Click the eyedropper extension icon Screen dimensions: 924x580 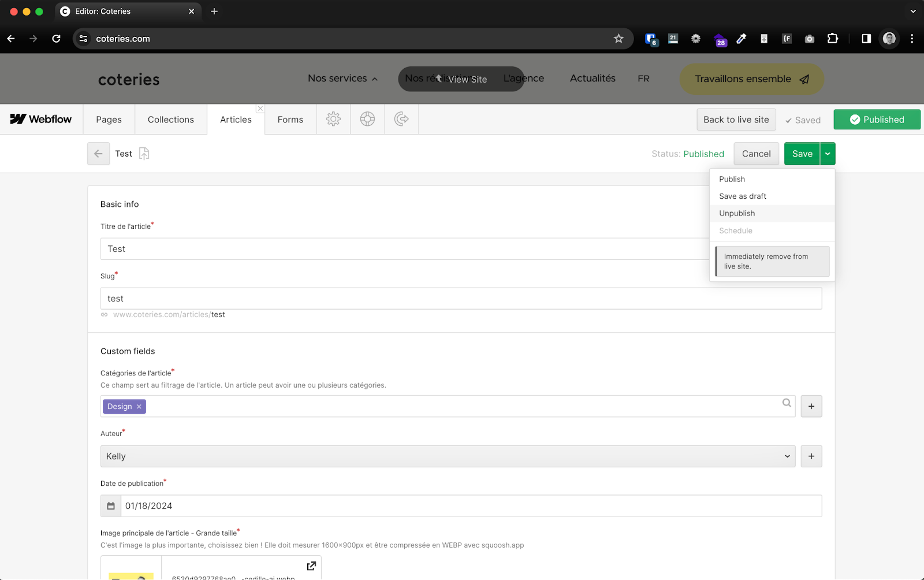pos(742,39)
